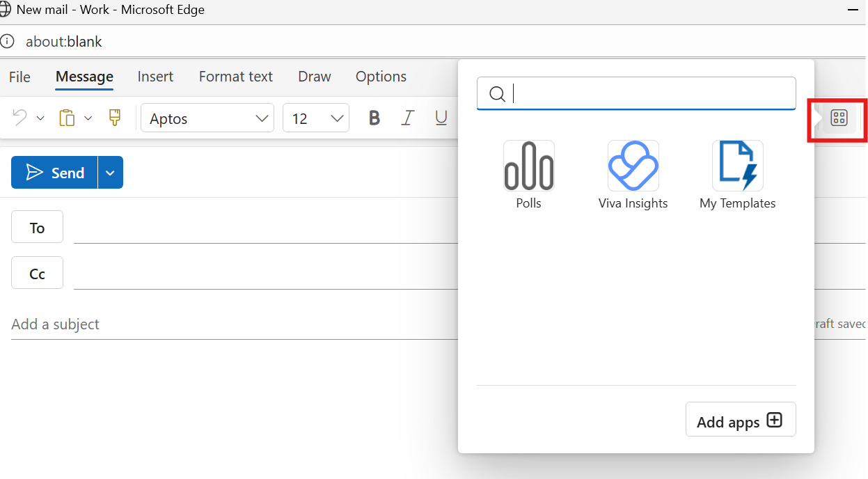Viewport: 868px width, 479px height.
Task: Switch to the Draw tab
Action: pyautogui.click(x=315, y=77)
